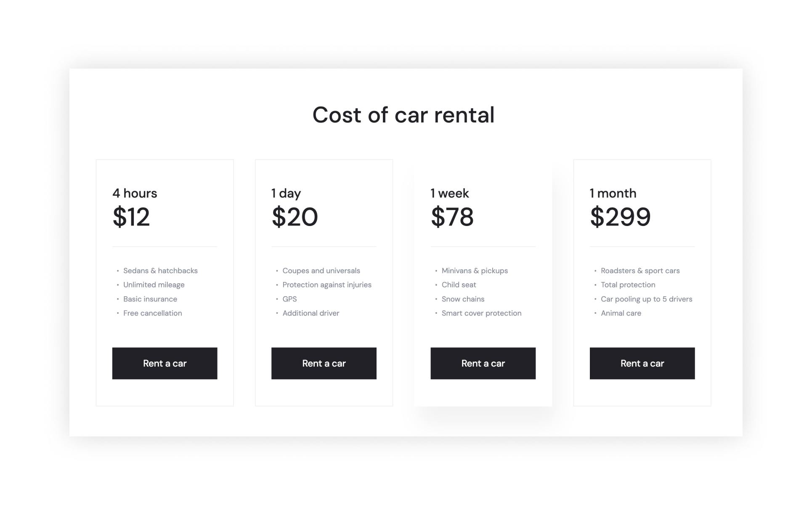Click Smart cover protection item
The width and height of the screenshot is (812, 505).
[481, 313]
